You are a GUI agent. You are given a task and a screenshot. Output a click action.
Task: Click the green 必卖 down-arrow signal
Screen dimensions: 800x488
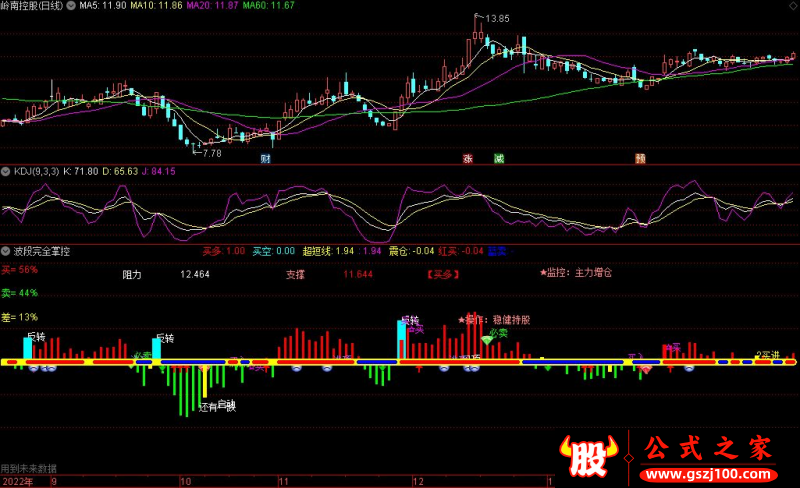pos(487,342)
